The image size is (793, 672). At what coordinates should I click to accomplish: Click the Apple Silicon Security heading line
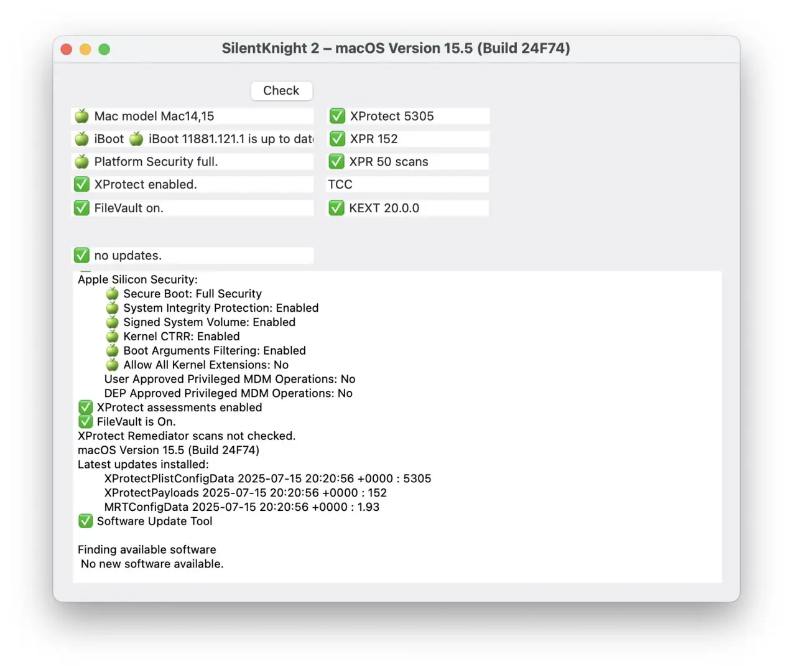click(x=137, y=279)
